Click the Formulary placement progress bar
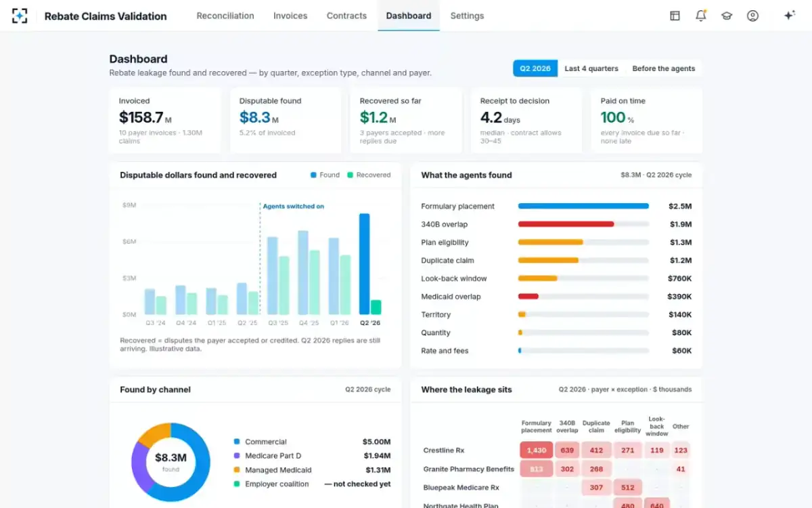Image resolution: width=812 pixels, height=508 pixels. [583, 206]
